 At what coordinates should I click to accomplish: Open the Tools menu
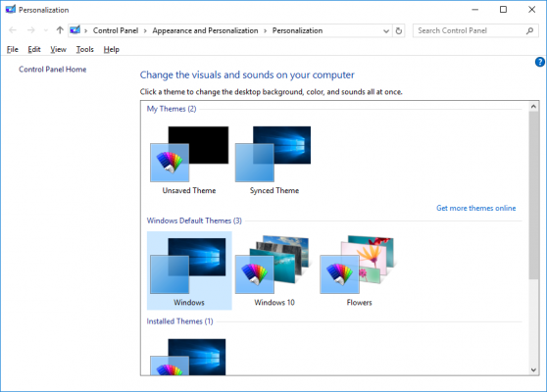pyautogui.click(x=84, y=50)
